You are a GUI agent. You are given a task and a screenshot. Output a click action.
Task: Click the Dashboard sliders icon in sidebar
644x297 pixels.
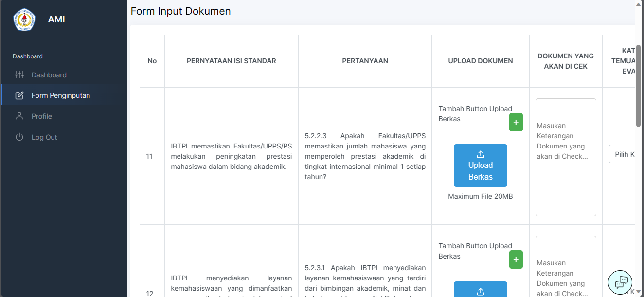click(19, 75)
